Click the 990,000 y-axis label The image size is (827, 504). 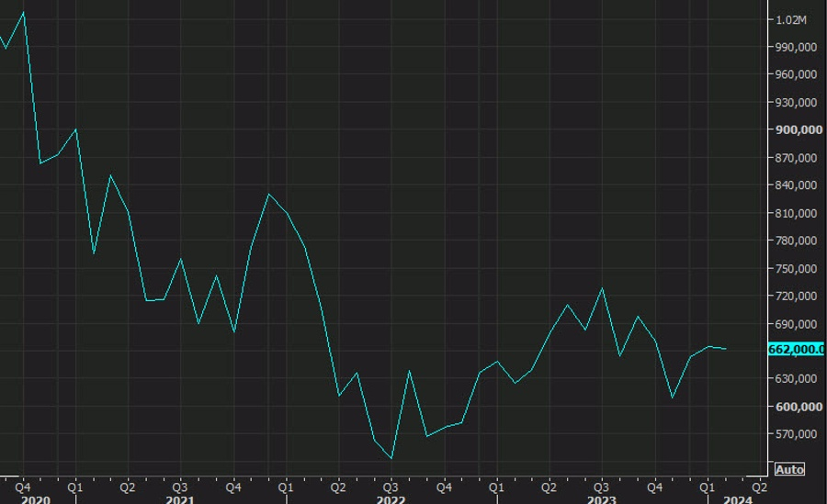click(x=796, y=48)
